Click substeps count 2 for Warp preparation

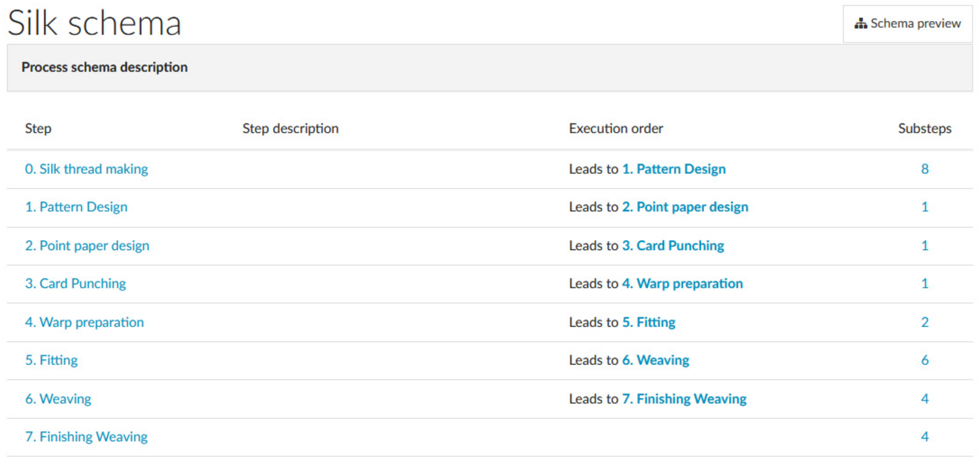pyautogui.click(x=924, y=322)
